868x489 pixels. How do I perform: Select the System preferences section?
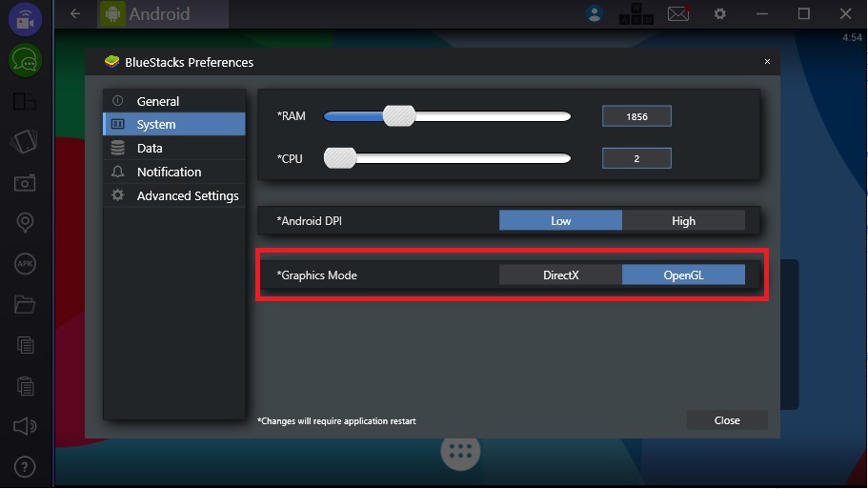[174, 124]
